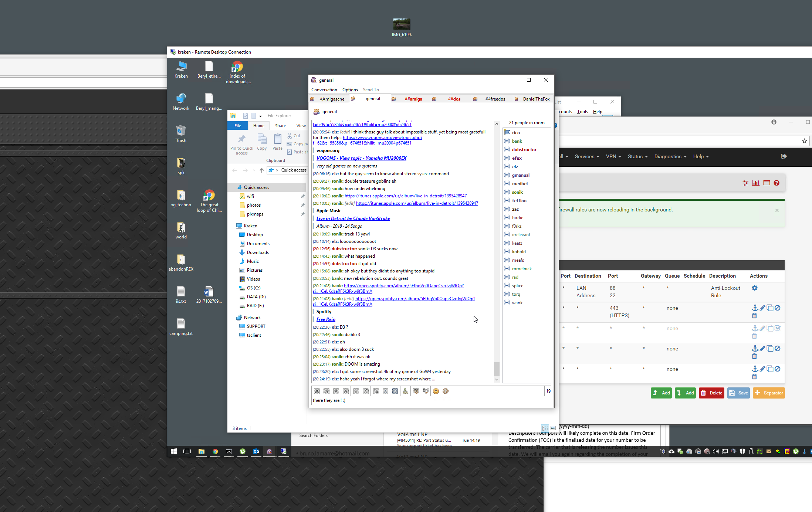This screenshot has width=812, height=512.
Task: Click the orange Separator button
Action: (x=769, y=393)
